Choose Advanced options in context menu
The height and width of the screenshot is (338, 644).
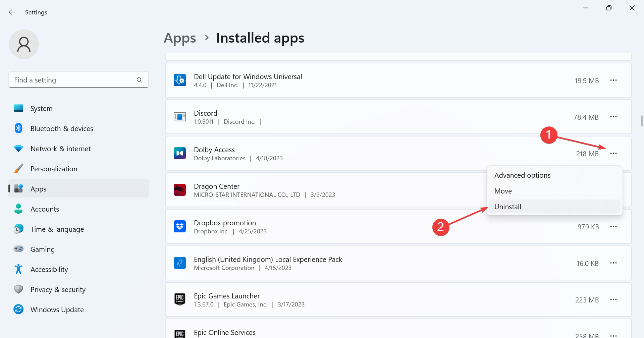tap(554, 175)
